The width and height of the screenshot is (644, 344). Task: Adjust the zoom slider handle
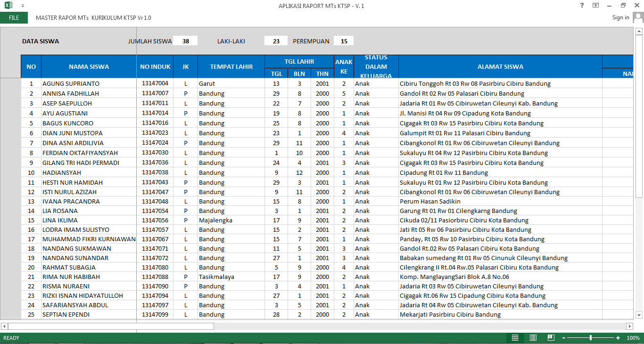click(591, 338)
